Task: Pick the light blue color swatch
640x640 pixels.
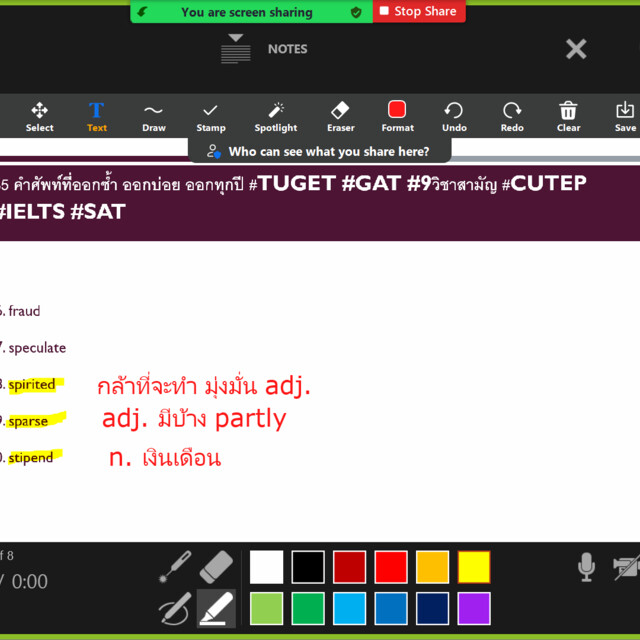Action: [349, 609]
